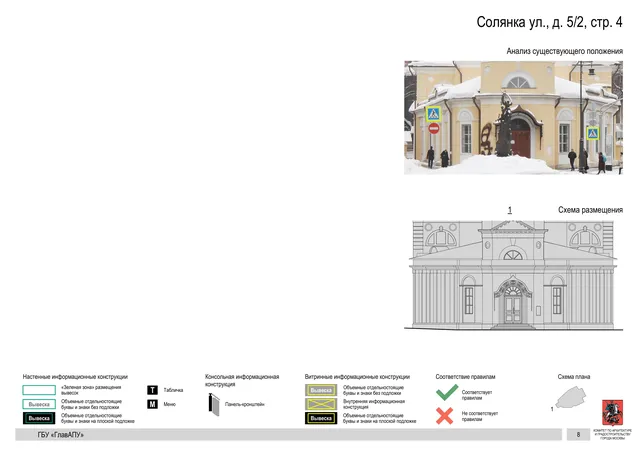Click the «Настенные информационные конструкции» heading
Viewport: 640px width, 453px height.
(x=75, y=377)
